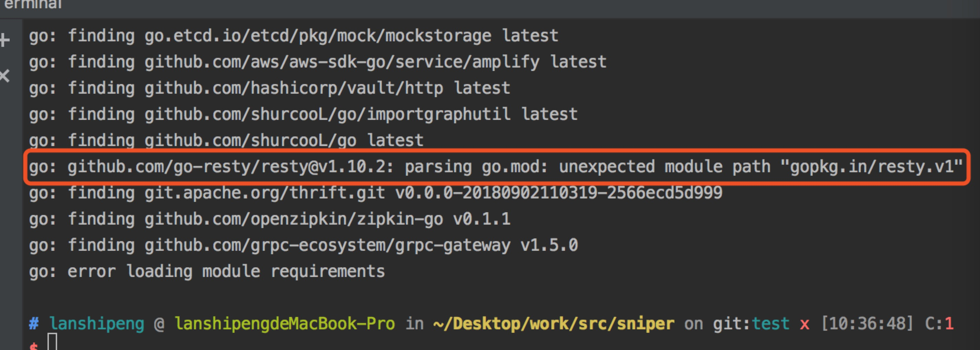The width and height of the screenshot is (980, 350).
Task: Click the github.com/hashicorp/vault/http path
Action: click(x=293, y=88)
